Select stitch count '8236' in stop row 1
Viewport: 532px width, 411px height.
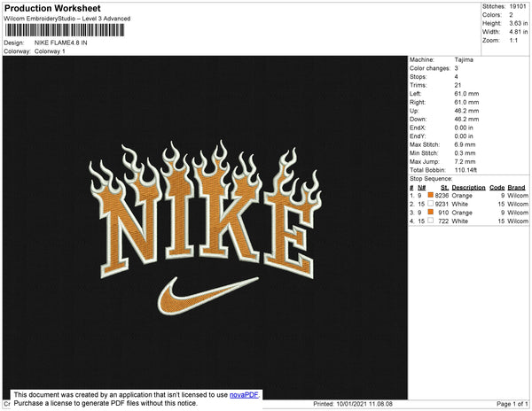(x=442, y=196)
